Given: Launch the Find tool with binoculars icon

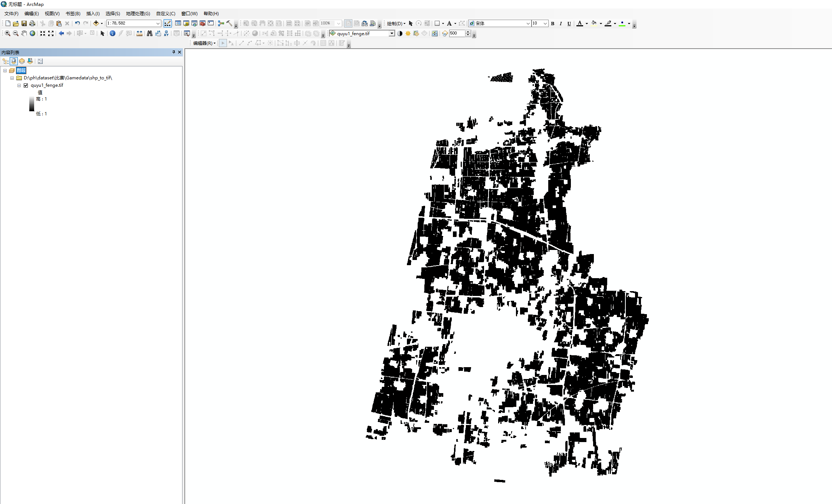Looking at the screenshot, I should click(150, 33).
